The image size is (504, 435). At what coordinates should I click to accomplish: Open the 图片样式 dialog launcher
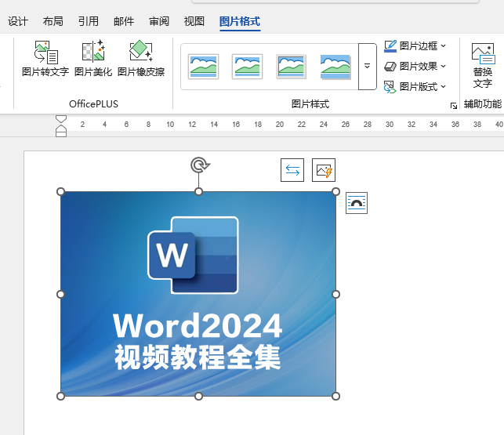click(454, 106)
